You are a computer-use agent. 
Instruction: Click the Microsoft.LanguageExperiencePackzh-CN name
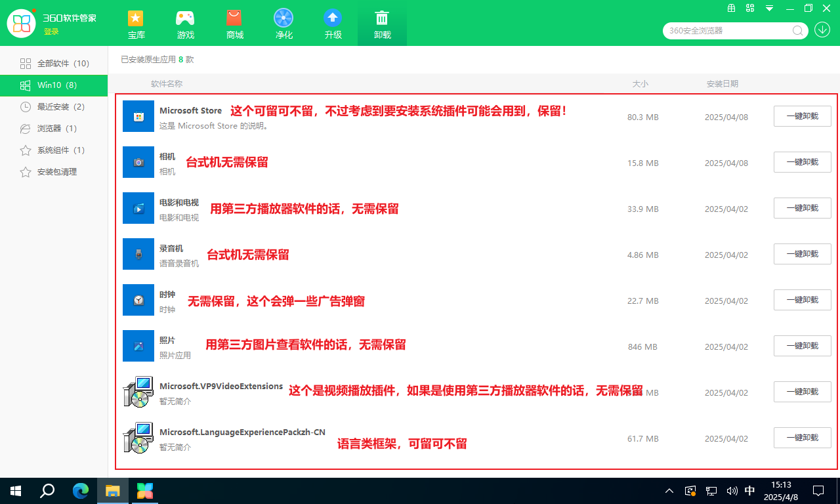[x=242, y=432]
